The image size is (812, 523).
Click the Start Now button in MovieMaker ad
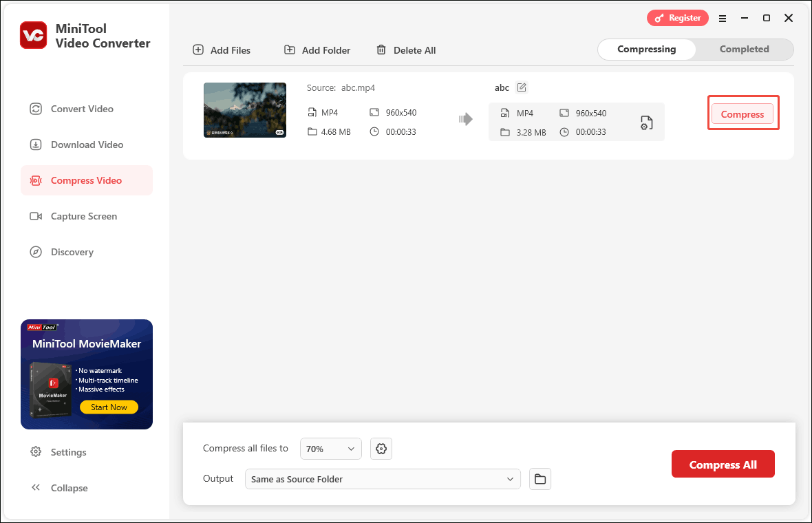tap(109, 407)
